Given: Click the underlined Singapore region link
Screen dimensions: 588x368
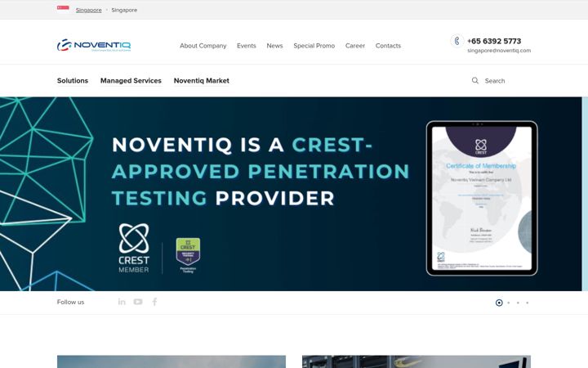Looking at the screenshot, I should tap(88, 10).
